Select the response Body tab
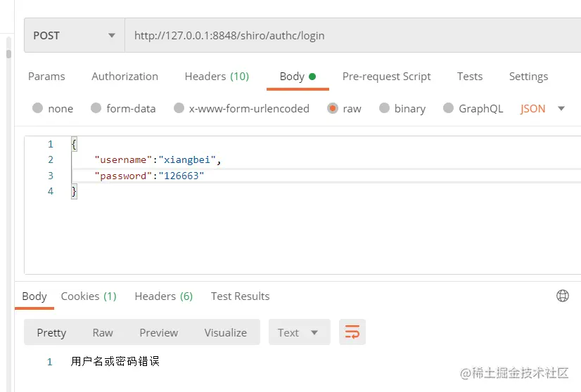 [x=34, y=296]
